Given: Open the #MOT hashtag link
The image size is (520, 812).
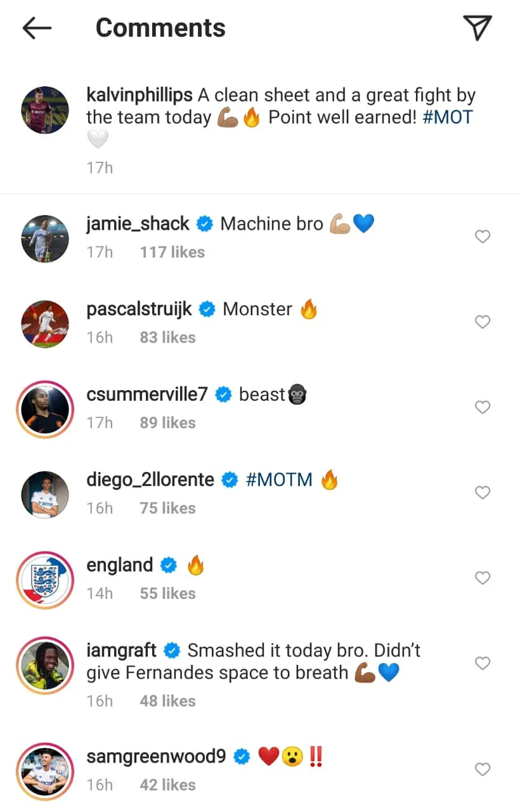Looking at the screenshot, I should click(448, 117).
